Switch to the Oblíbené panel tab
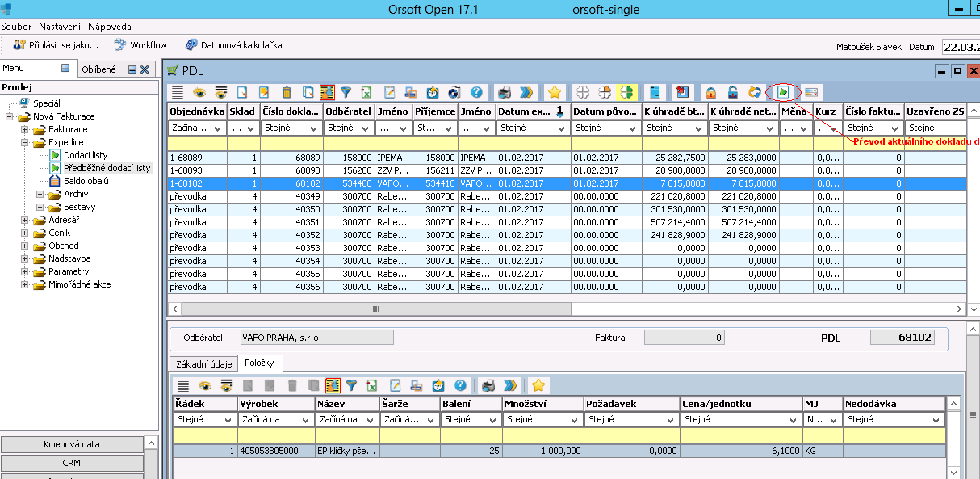This screenshot has height=479, width=980. click(98, 69)
